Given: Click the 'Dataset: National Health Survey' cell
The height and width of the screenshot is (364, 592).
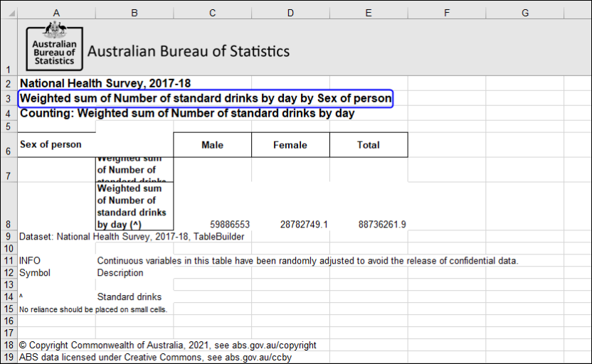Looking at the screenshot, I should coord(132,237).
